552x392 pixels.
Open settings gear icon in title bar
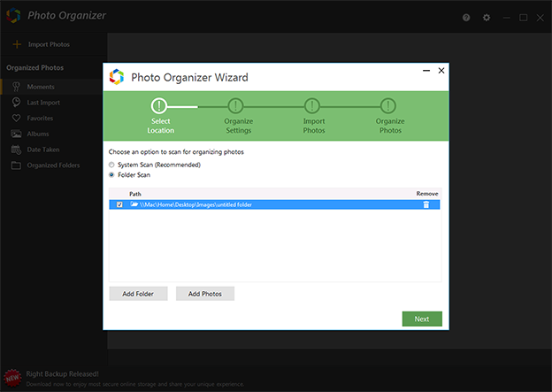tap(487, 18)
